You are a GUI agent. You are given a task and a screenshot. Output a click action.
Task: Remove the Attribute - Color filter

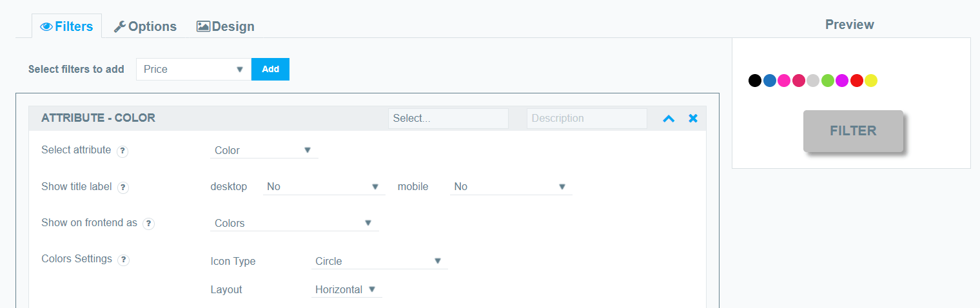[x=693, y=119]
